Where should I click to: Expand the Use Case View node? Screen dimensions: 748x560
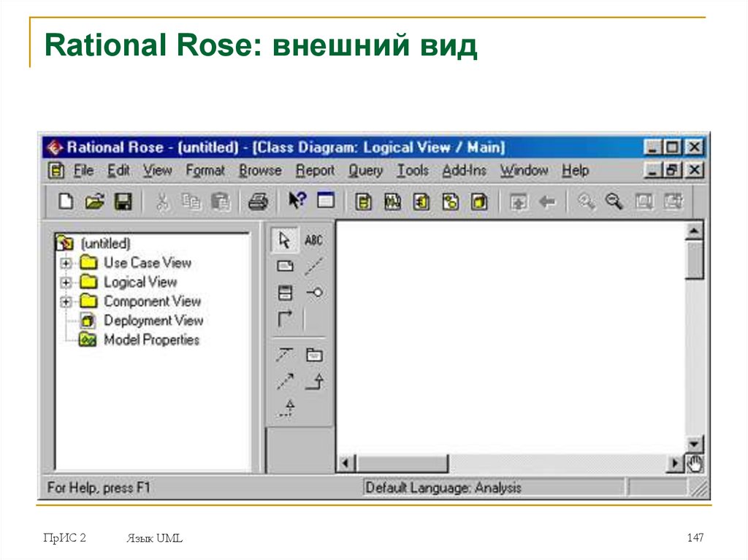coord(66,263)
